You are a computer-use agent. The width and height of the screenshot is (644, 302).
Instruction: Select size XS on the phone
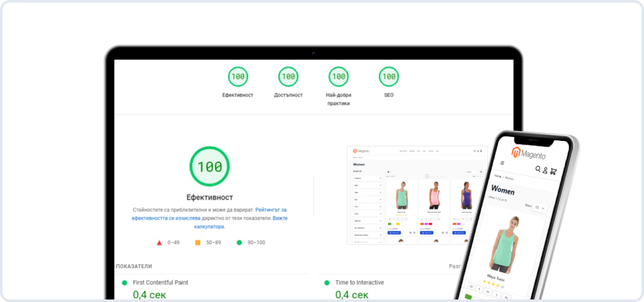click(x=472, y=286)
